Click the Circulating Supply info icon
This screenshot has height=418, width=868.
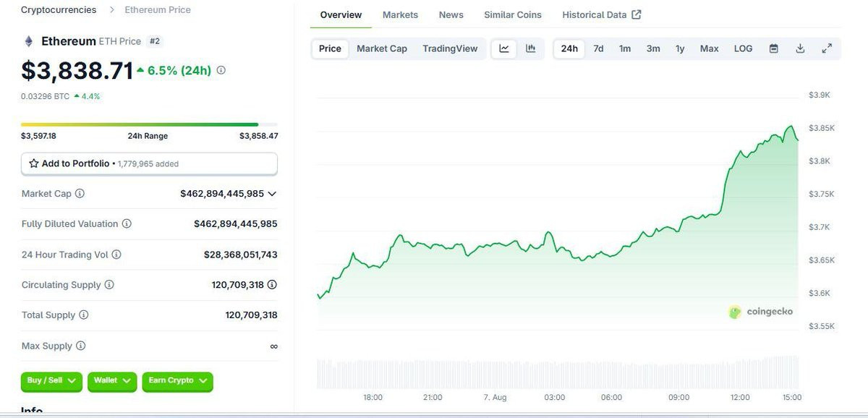click(109, 285)
